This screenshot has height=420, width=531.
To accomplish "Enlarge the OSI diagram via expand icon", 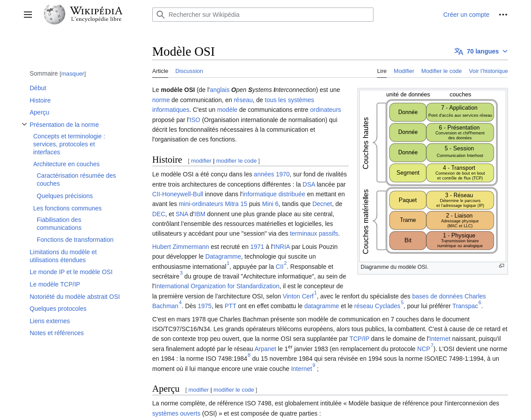I will tap(501, 266).
